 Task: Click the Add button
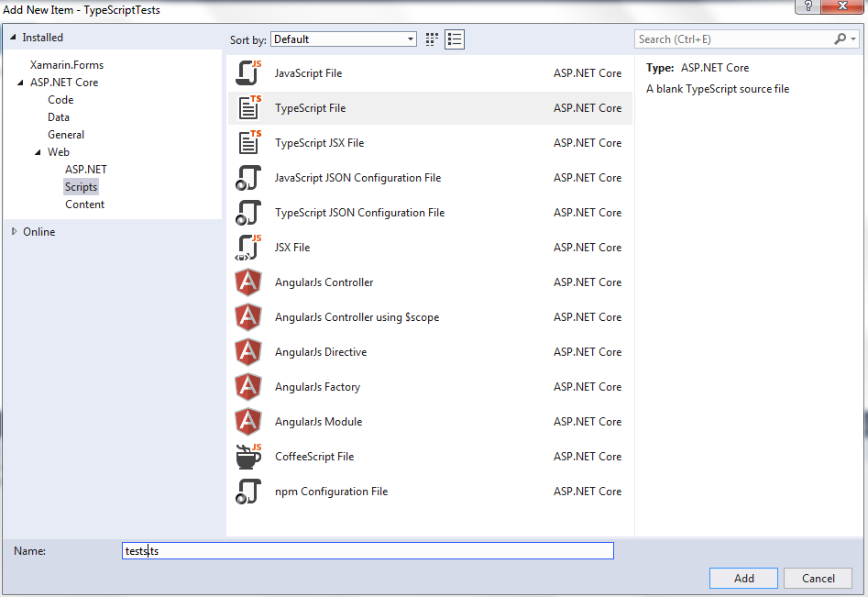(x=743, y=578)
